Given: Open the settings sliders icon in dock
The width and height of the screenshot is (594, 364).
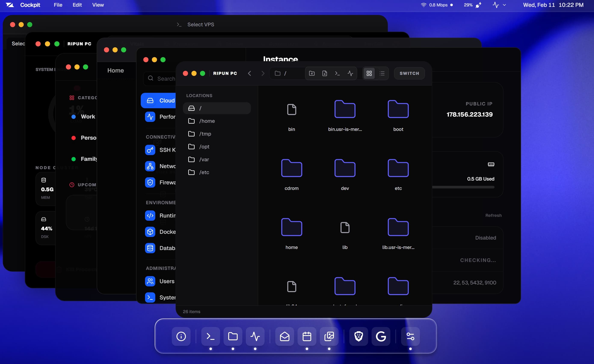Looking at the screenshot, I should 410,336.
